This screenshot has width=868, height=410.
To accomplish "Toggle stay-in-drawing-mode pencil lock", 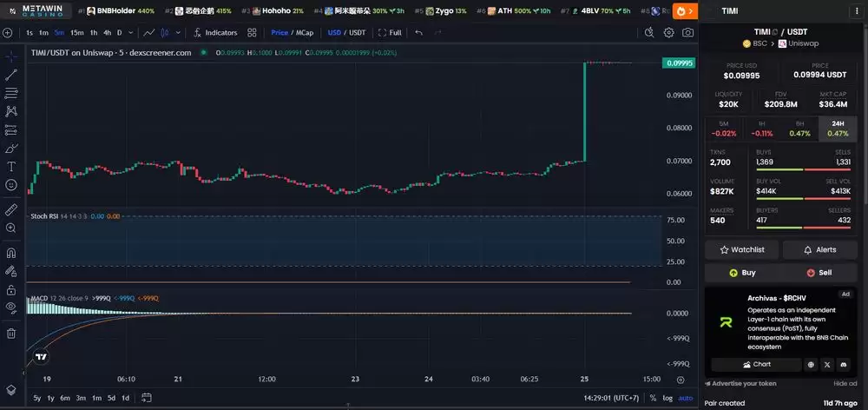I will click(11, 271).
